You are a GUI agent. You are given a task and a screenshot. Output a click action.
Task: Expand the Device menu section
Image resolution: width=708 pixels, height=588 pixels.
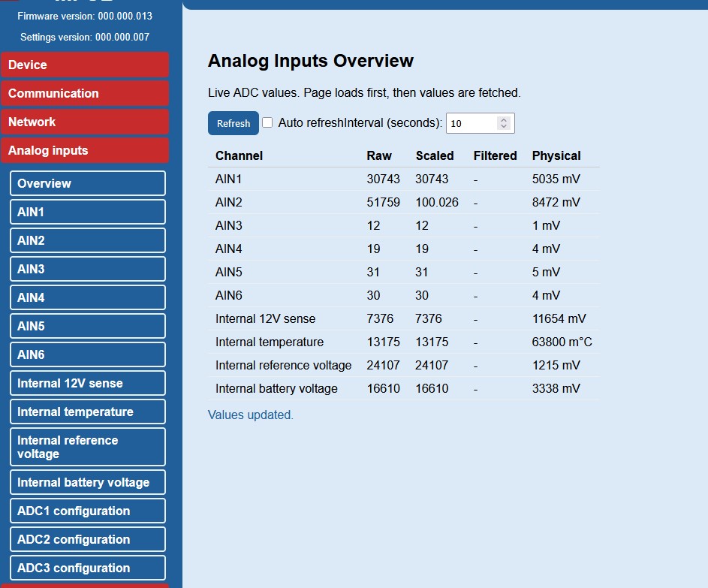coord(85,65)
